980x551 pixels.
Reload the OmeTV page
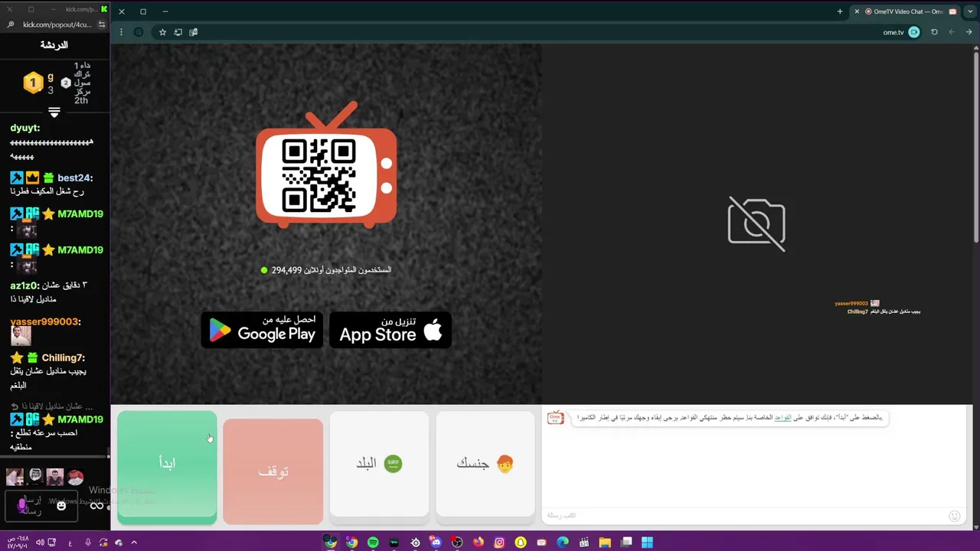[x=934, y=32]
